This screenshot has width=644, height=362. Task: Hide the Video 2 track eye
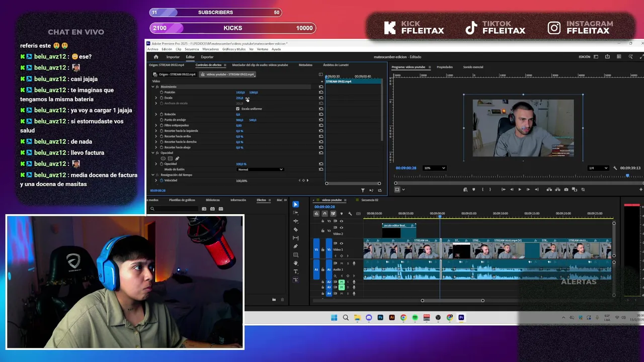342,227
